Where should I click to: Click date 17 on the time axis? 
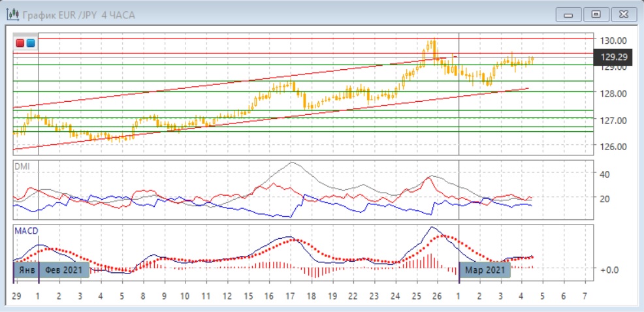[290, 296]
